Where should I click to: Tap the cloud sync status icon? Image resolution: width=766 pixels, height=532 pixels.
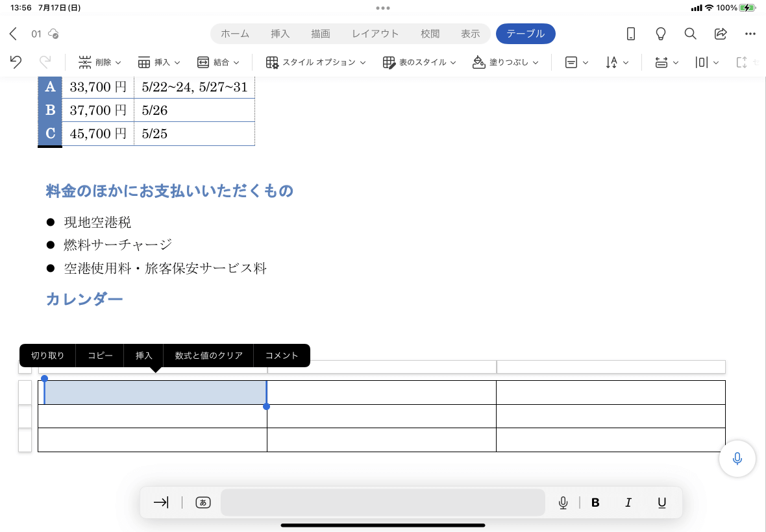(x=53, y=34)
